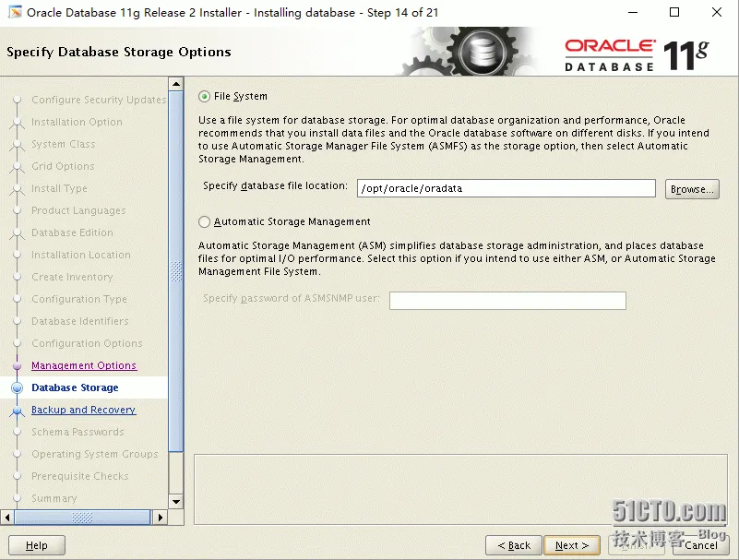The image size is (739, 560).
Task: Click 'Schema Passwords' step text
Action: pos(77,432)
